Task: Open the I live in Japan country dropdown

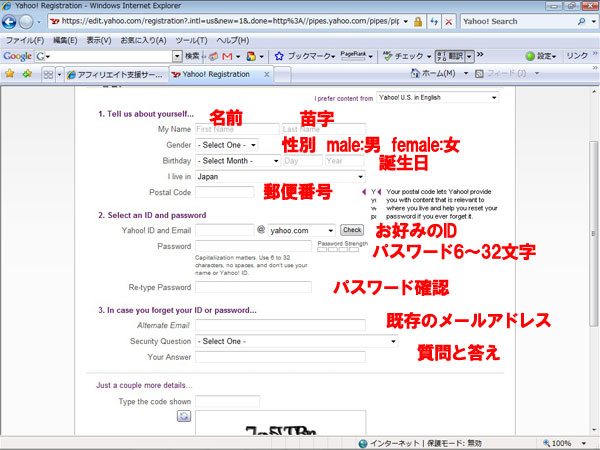Action: [x=280, y=176]
